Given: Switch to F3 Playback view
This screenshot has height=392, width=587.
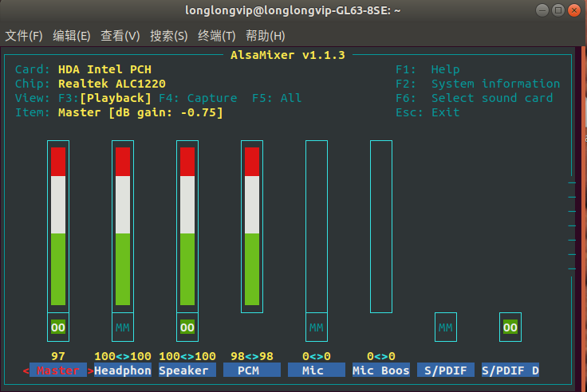Looking at the screenshot, I should click(104, 98).
